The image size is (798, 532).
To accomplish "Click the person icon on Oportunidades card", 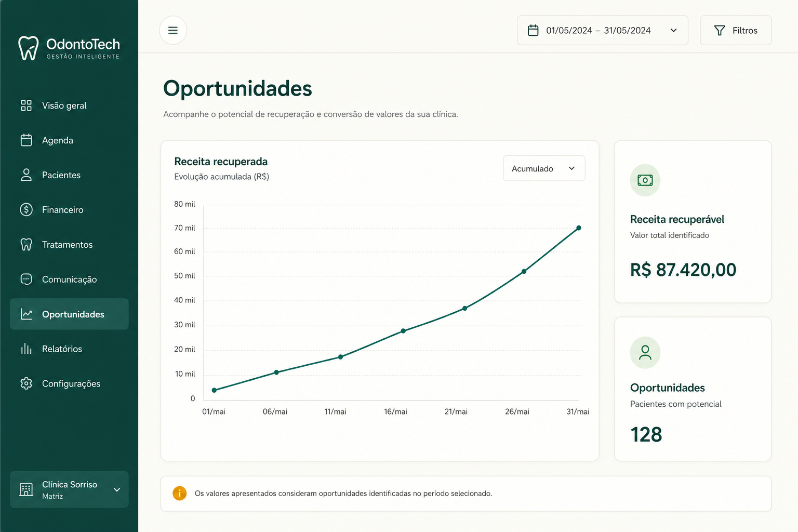I will tap(645, 353).
